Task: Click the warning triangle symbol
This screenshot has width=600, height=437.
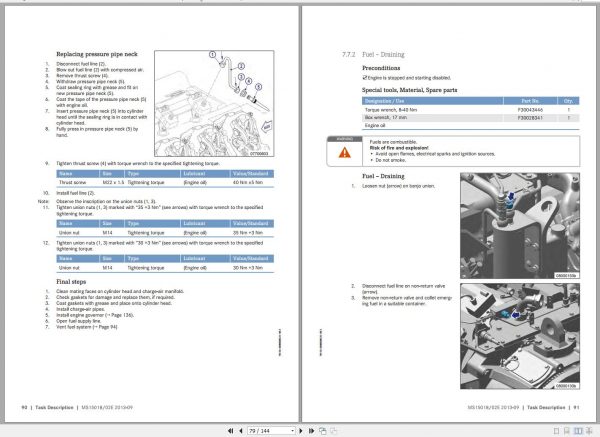Action: click(344, 153)
